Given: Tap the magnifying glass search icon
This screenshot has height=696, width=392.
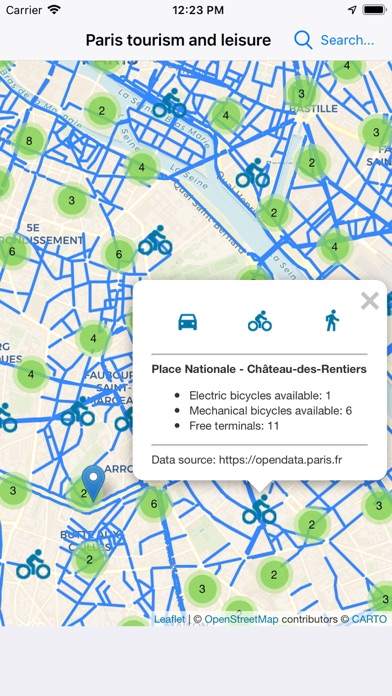Looking at the screenshot, I should (x=303, y=40).
